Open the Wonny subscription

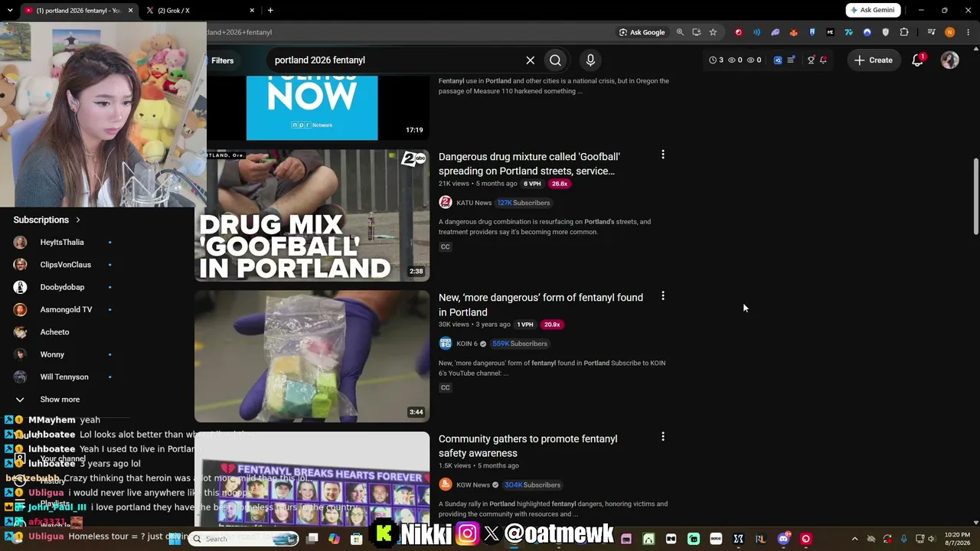click(x=52, y=354)
